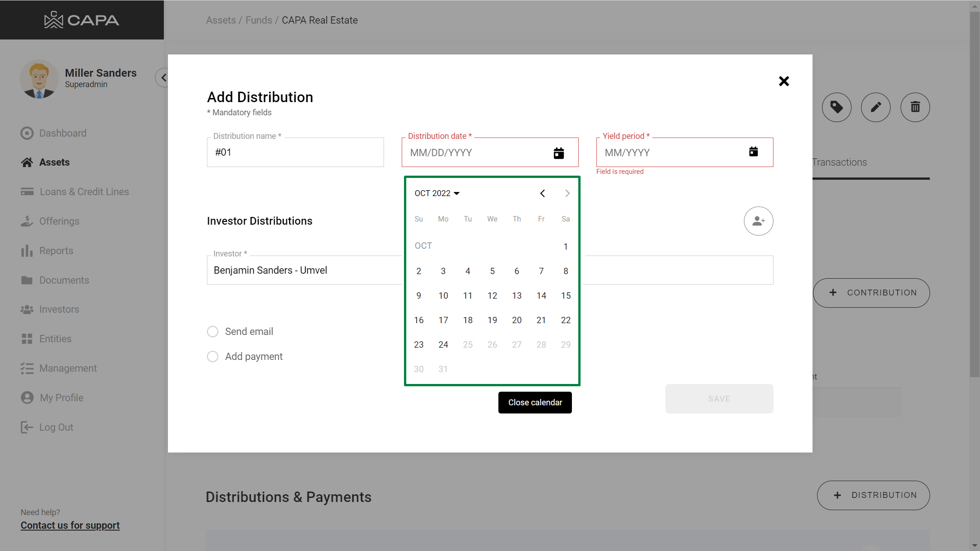Enable the Send email option
980x551 pixels.
(x=212, y=331)
